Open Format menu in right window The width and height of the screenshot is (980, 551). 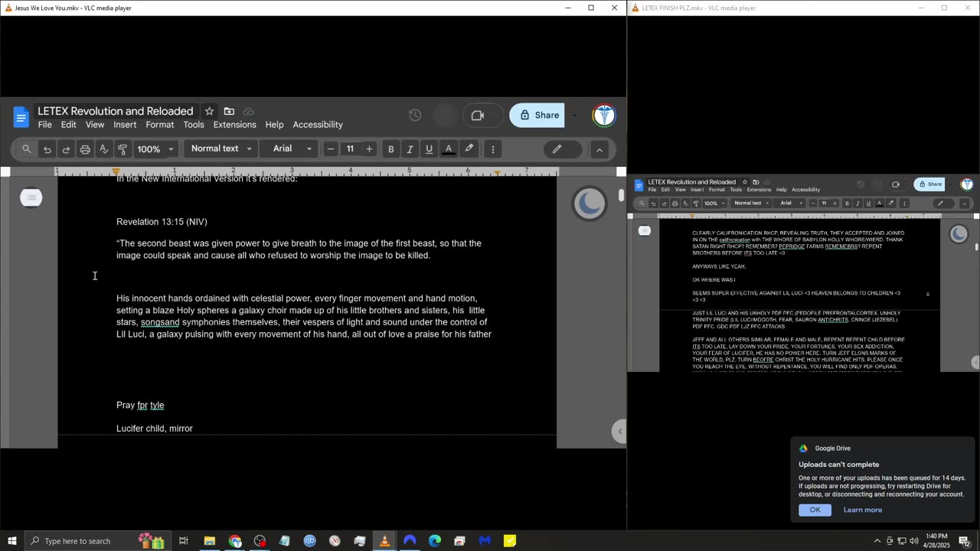(x=717, y=190)
